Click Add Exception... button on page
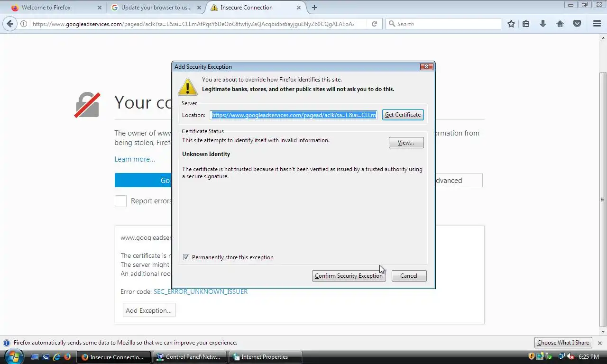The image size is (607, 364). click(x=149, y=310)
